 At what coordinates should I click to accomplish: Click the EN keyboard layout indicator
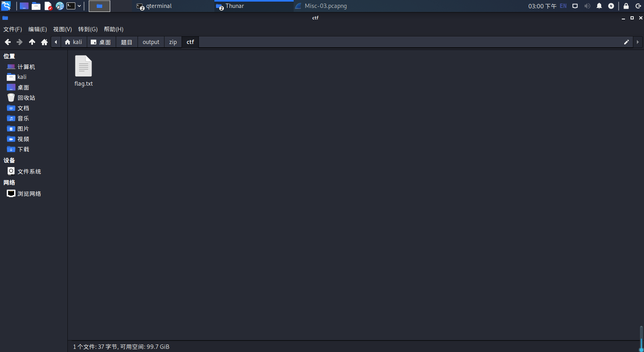[x=563, y=6]
